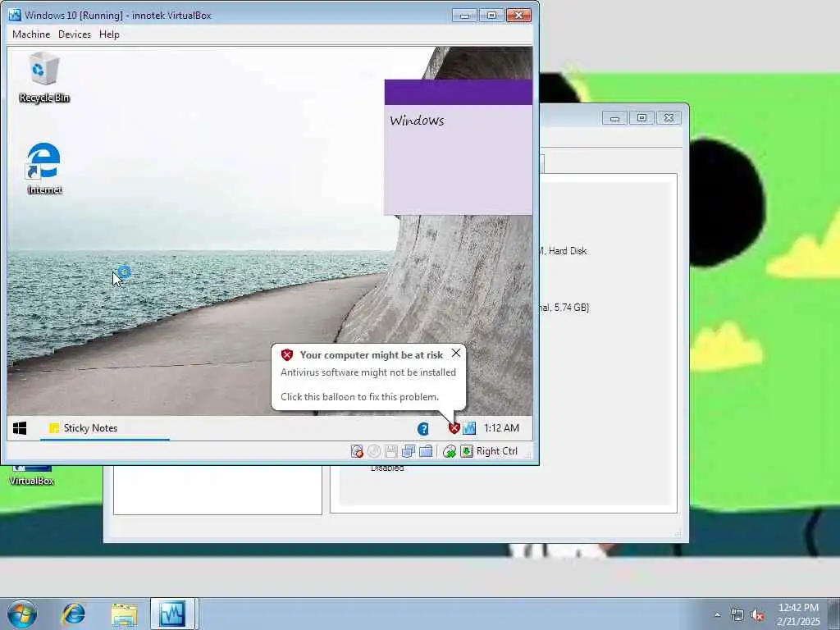The height and width of the screenshot is (630, 840).
Task: Open the Windows 7 Start orb
Action: [22, 614]
